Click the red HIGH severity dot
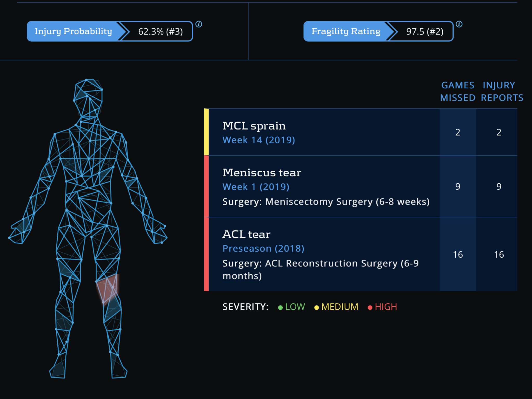 [x=370, y=308]
